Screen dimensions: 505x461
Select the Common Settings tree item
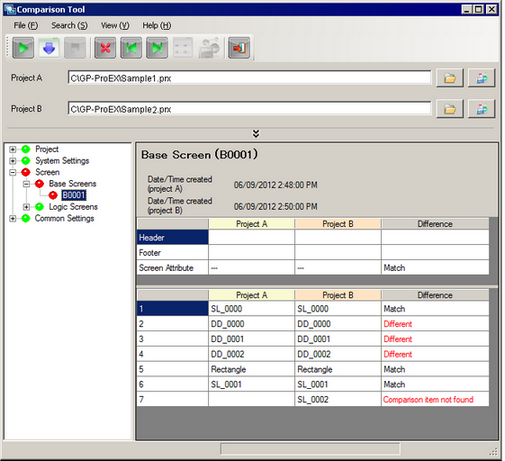(x=64, y=218)
